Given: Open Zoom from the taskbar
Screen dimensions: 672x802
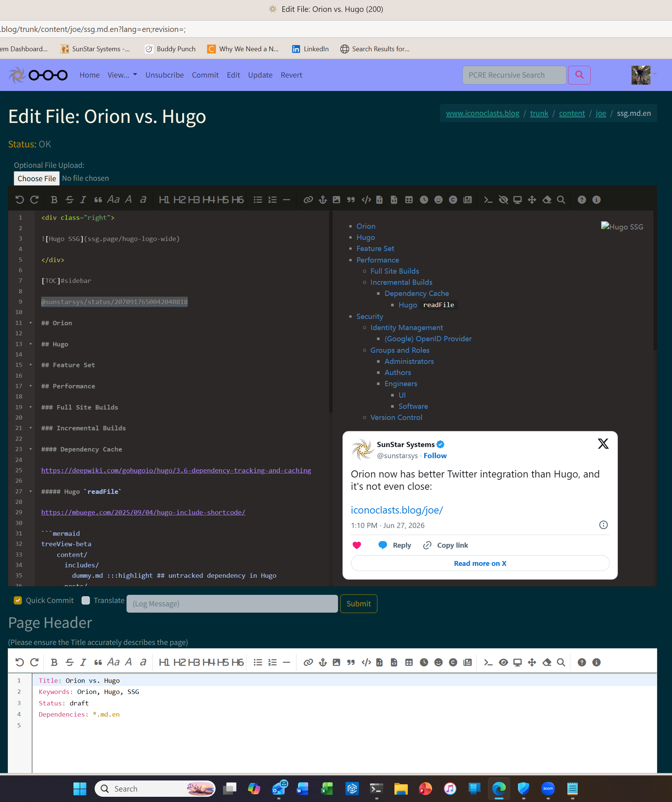Looking at the screenshot, I should pyautogui.click(x=548, y=789).
